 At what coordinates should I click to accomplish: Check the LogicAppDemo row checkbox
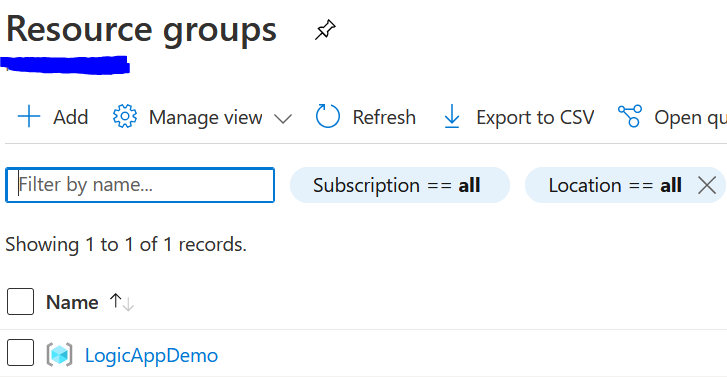pyautogui.click(x=20, y=352)
